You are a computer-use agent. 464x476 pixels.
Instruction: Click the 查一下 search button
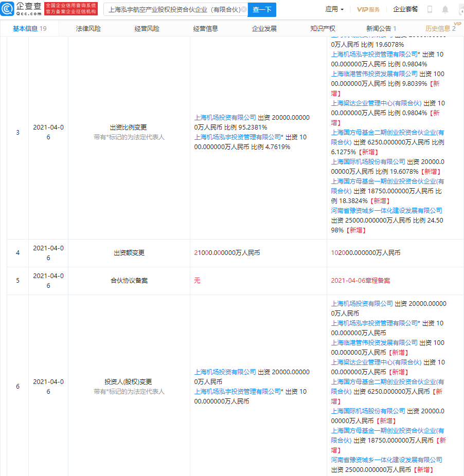(x=262, y=10)
